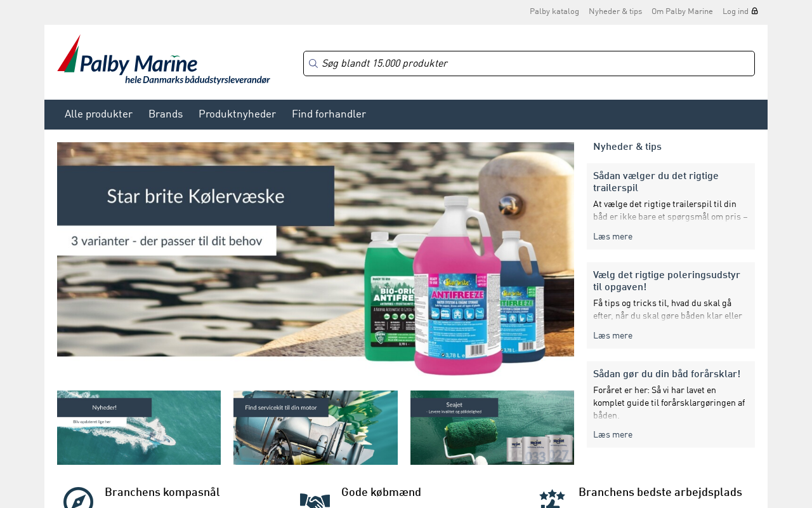Focus the product search field
The height and width of the screenshot is (508, 812).
point(529,63)
